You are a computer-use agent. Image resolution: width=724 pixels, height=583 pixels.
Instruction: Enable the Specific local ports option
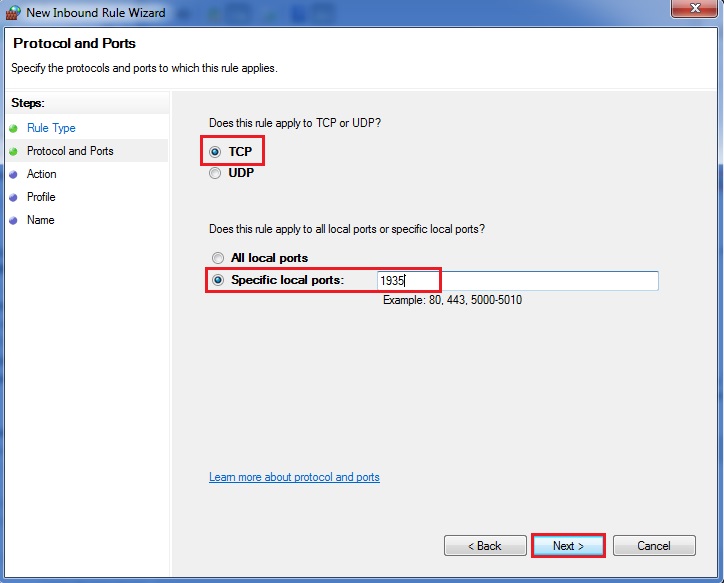(x=217, y=280)
